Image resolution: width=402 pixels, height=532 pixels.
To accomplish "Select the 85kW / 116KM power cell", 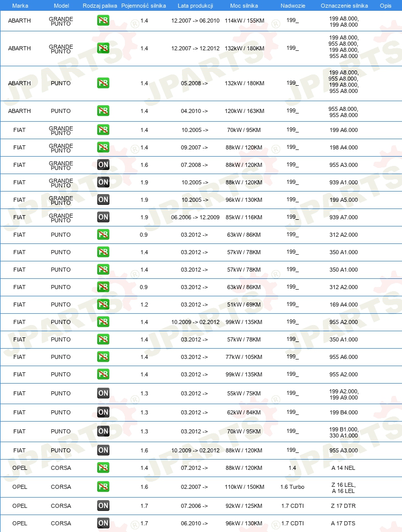I will pos(244,218).
